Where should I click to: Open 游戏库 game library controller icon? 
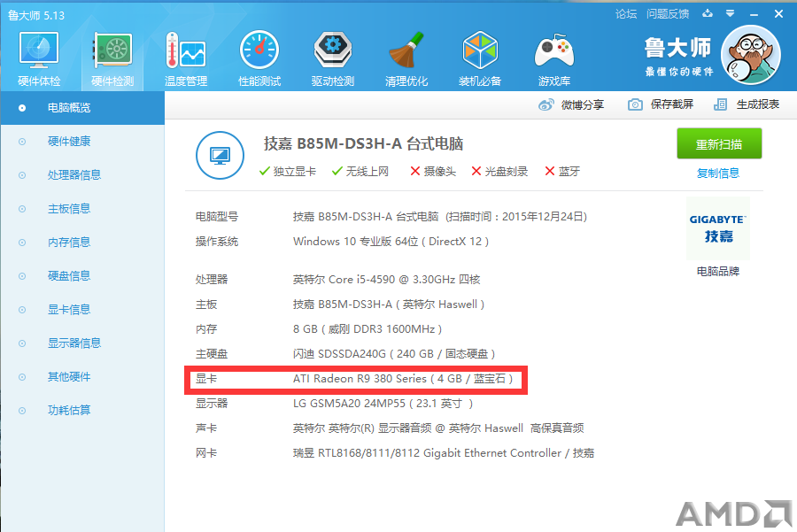(554, 58)
